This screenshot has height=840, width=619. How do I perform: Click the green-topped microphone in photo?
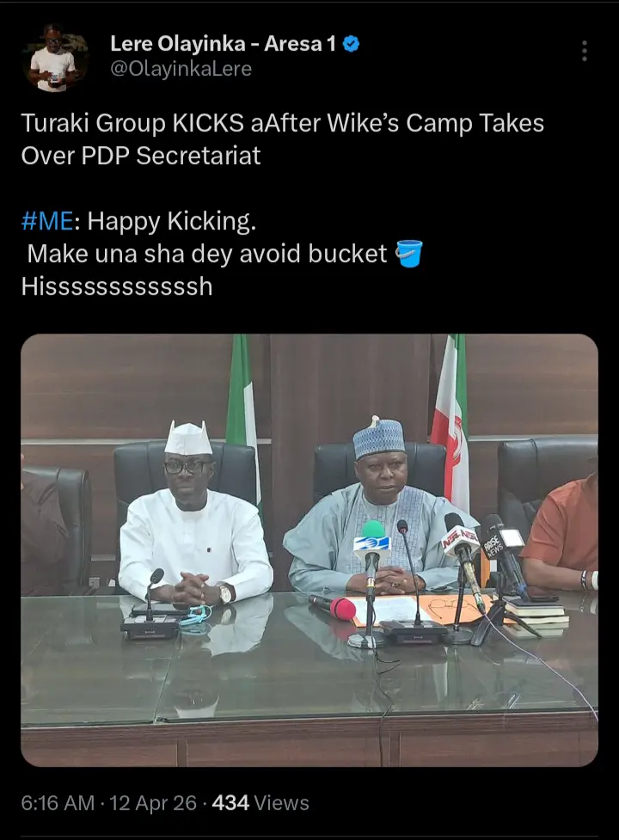[373, 542]
